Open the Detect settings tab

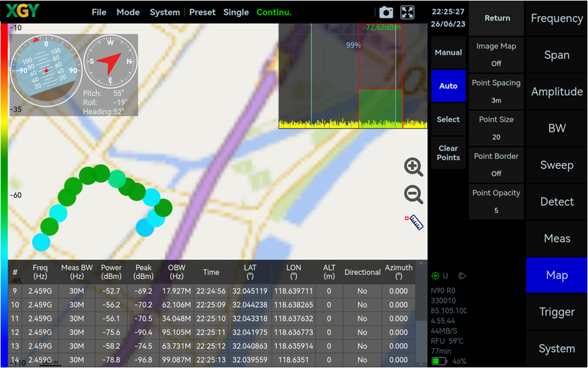(557, 202)
